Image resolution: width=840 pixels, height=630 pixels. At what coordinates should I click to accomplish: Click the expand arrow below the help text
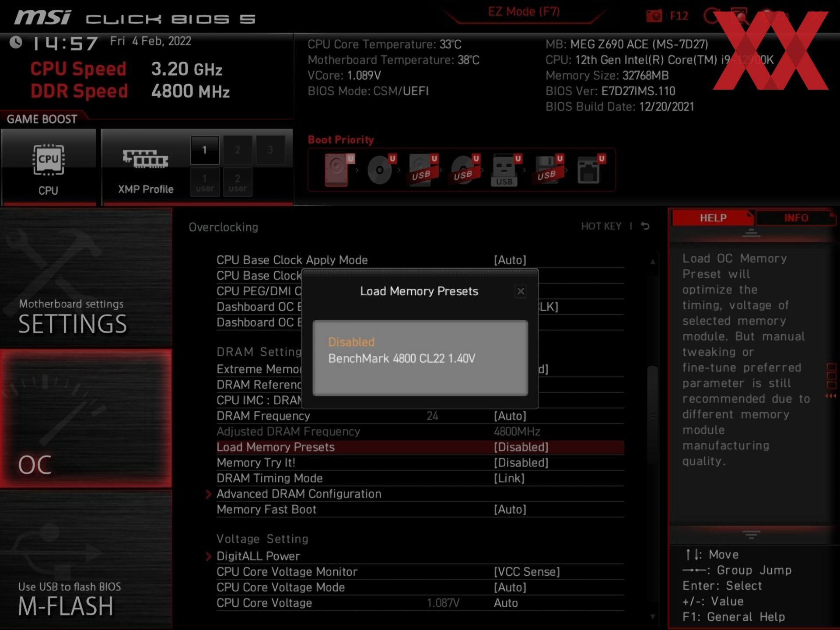coord(751,535)
